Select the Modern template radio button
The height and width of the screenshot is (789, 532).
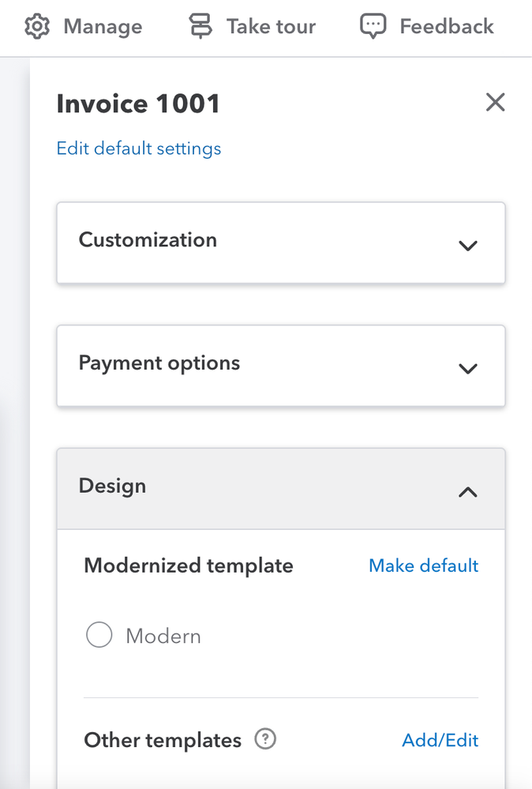click(x=99, y=636)
